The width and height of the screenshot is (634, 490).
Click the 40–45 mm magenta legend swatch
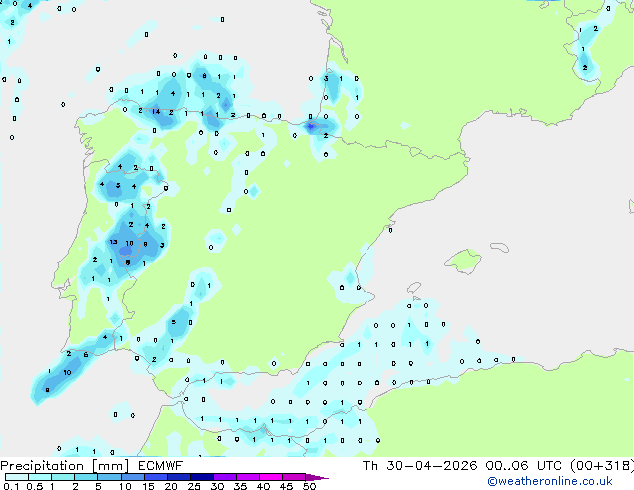pyautogui.click(x=271, y=477)
